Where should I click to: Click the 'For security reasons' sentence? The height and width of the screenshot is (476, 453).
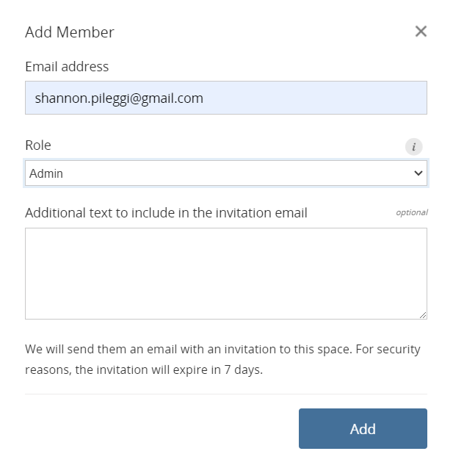click(x=222, y=359)
